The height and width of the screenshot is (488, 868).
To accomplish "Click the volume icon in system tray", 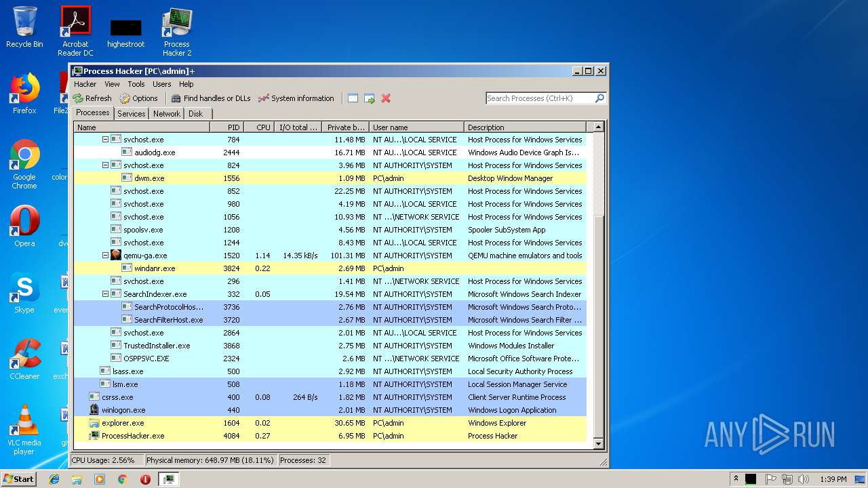I will pos(804,479).
